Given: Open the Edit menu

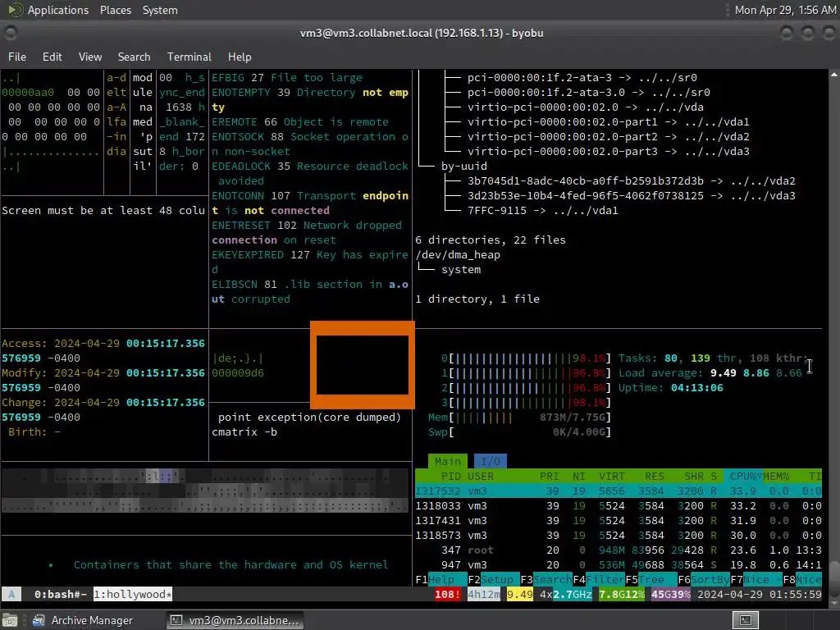Looking at the screenshot, I should point(52,57).
